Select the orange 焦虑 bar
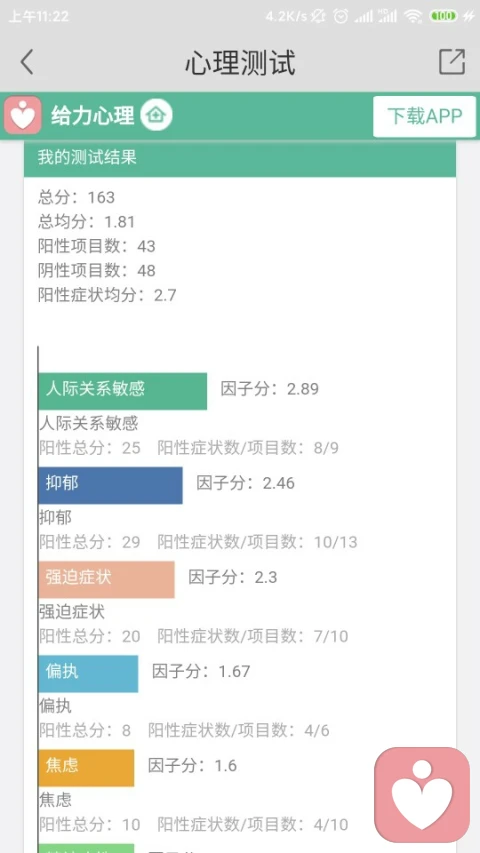Image resolution: width=480 pixels, height=853 pixels. (x=87, y=767)
